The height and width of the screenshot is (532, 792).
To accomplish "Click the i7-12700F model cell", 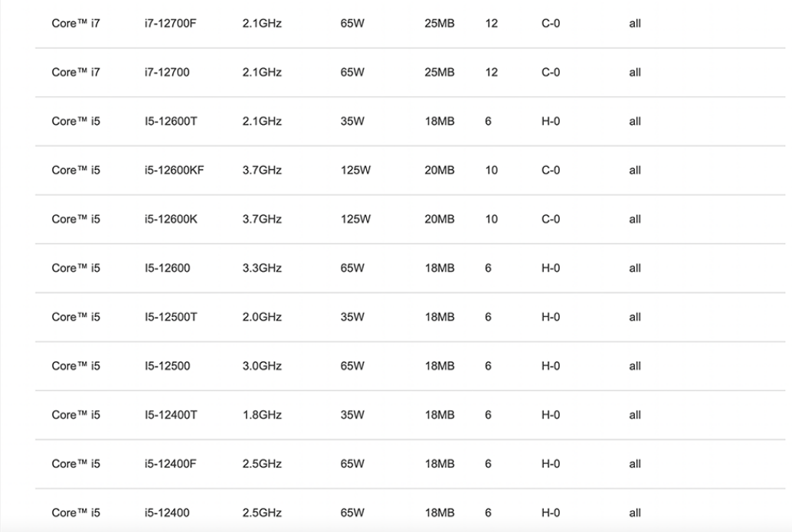I will [x=172, y=24].
